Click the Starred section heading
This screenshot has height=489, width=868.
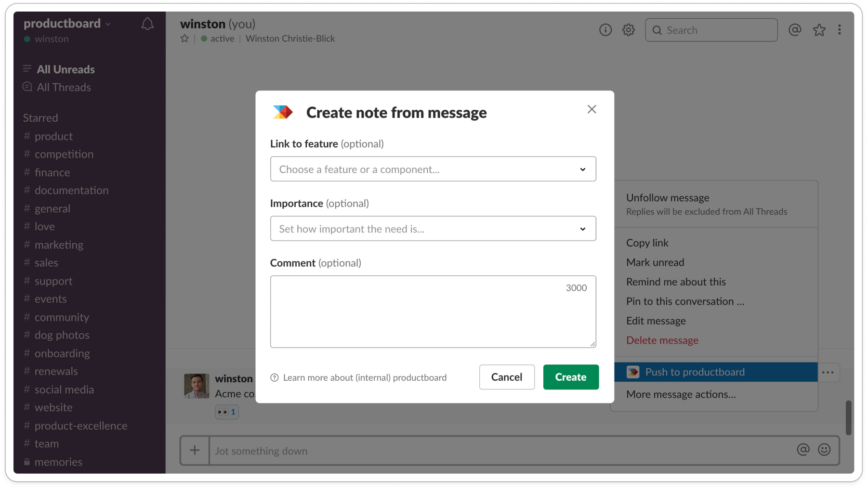pos(40,118)
